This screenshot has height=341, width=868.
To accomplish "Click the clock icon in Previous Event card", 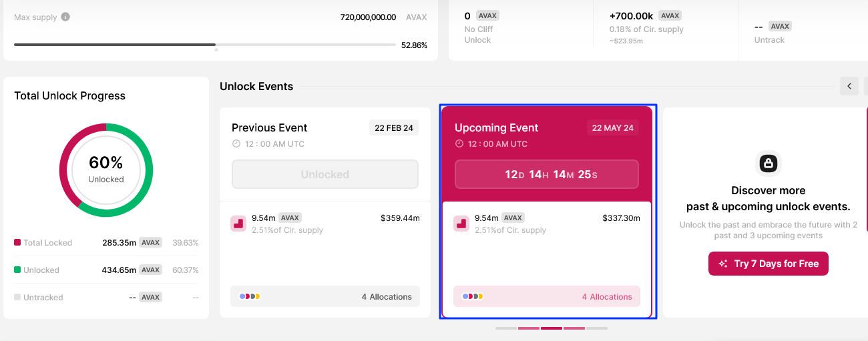I will click(x=236, y=144).
